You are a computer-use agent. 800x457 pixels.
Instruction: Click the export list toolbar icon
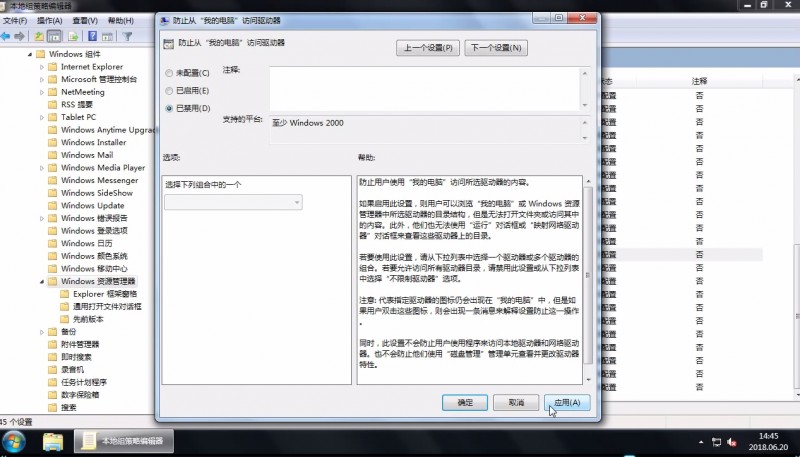click(x=73, y=36)
